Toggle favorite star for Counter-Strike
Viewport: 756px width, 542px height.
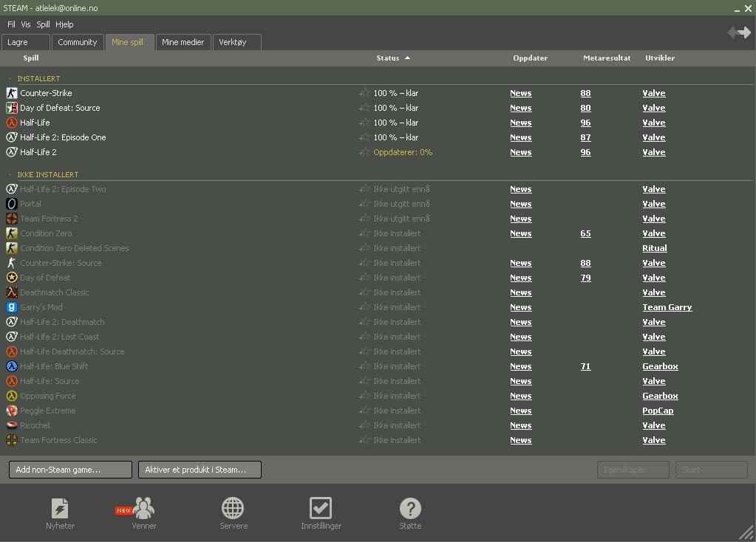point(364,93)
